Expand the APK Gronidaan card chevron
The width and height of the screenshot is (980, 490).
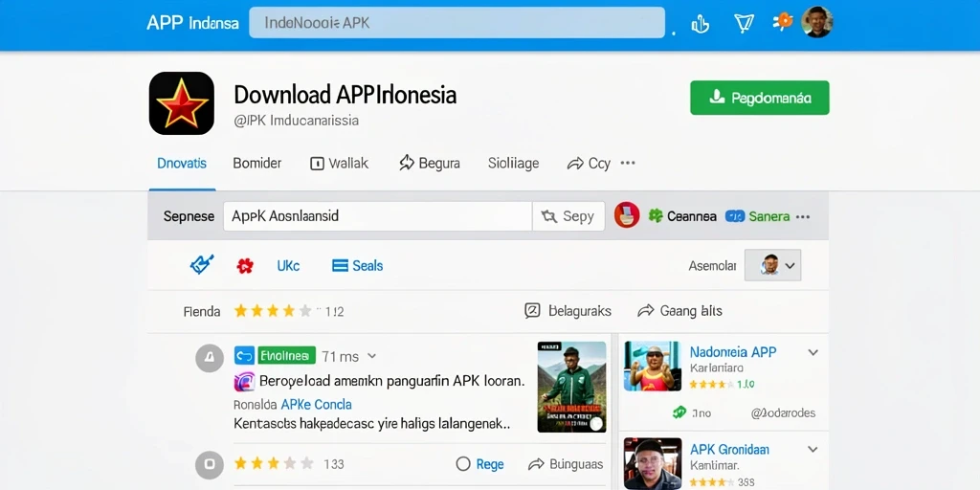pyautogui.click(x=813, y=450)
